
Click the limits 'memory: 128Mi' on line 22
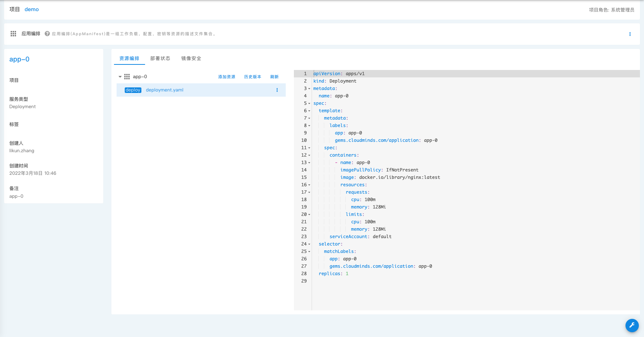[x=368, y=229]
